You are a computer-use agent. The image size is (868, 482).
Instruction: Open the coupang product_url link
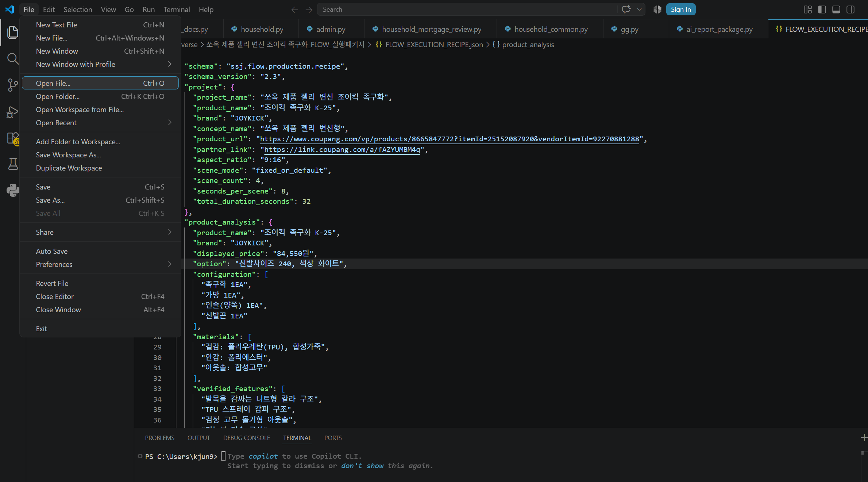(x=450, y=139)
